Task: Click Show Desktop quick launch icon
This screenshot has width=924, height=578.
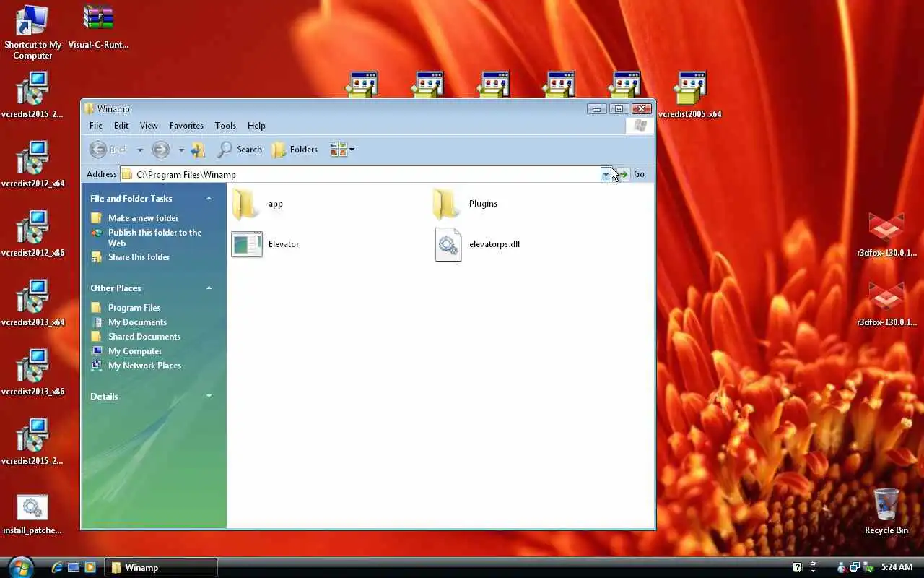Action: point(74,568)
